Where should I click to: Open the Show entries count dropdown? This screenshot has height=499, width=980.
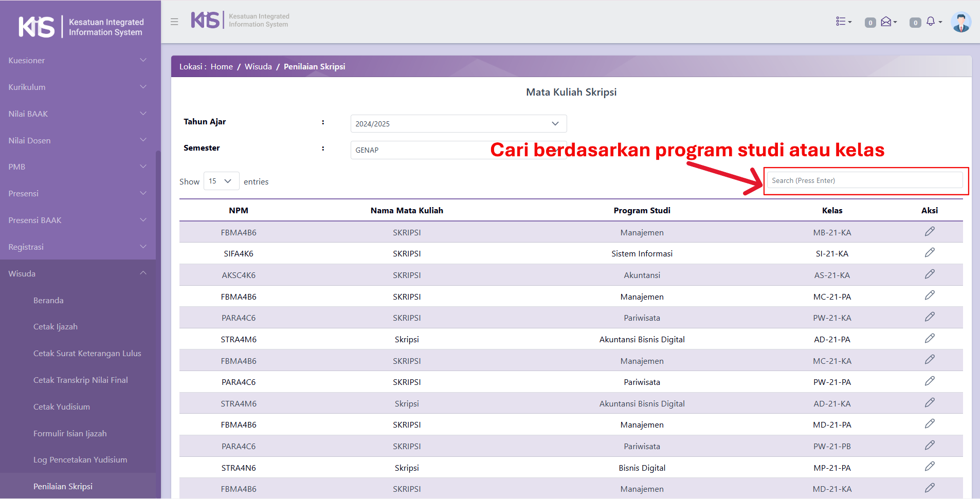(221, 181)
